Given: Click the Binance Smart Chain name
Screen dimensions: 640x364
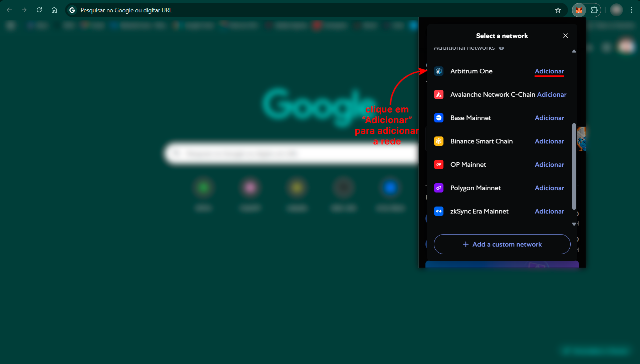Looking at the screenshot, I should coord(481,141).
